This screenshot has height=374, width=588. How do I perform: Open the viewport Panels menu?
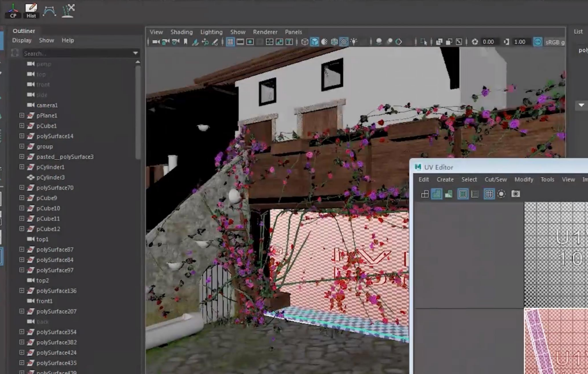point(293,32)
